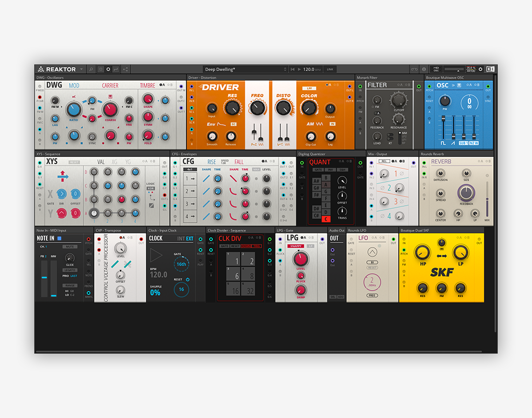Viewport: 532px width, 418px height.
Task: Click stage 1 arrow box in CFG
Action: pos(190,179)
